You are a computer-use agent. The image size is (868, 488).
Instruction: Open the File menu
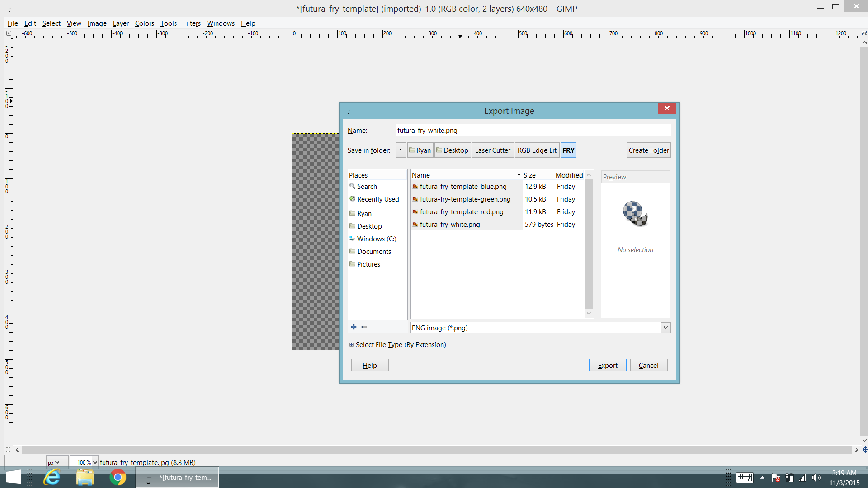coord(13,23)
